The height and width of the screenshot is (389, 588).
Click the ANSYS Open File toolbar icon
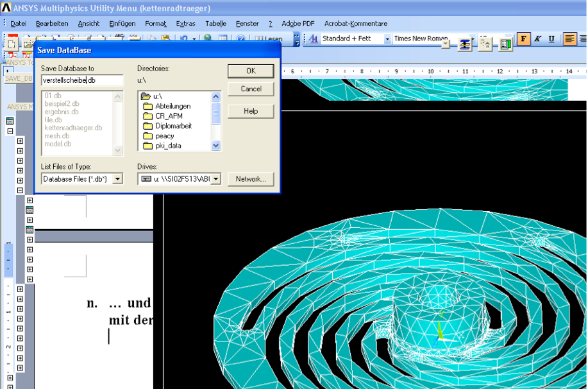click(x=28, y=44)
